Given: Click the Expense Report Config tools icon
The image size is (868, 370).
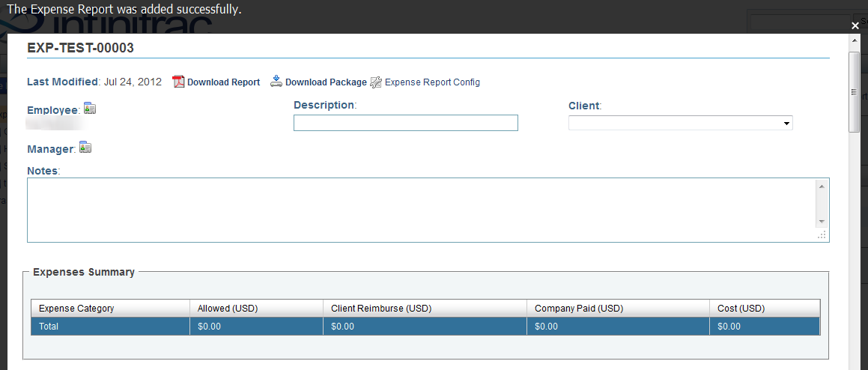Looking at the screenshot, I should pos(376,82).
